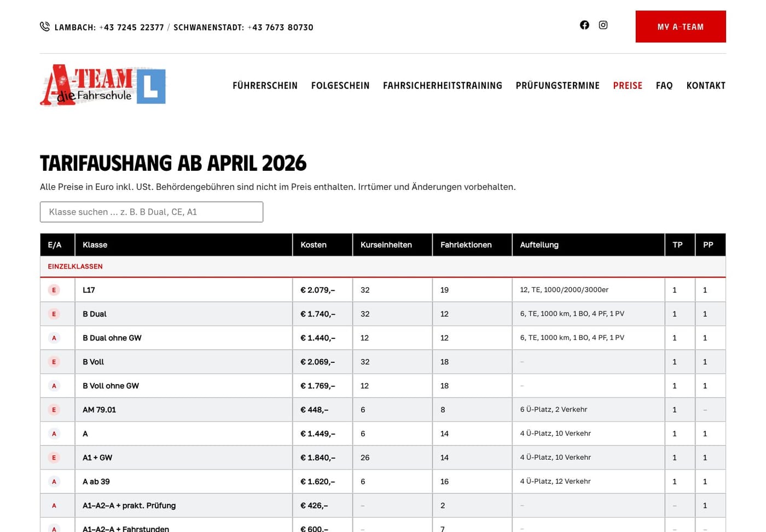Call Lambach number +43 7245 22377

131,27
